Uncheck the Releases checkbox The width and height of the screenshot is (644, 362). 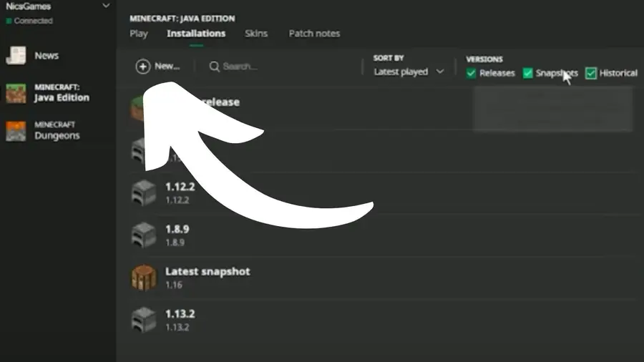tap(472, 73)
